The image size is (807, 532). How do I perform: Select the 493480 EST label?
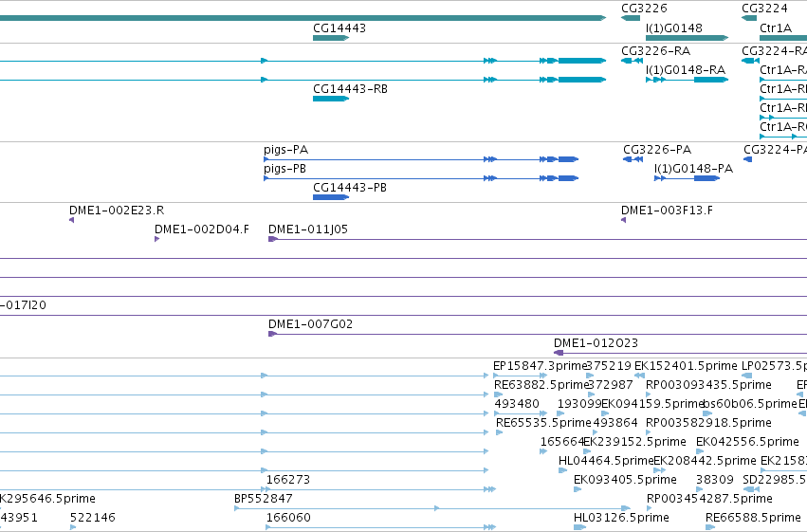[x=517, y=404]
